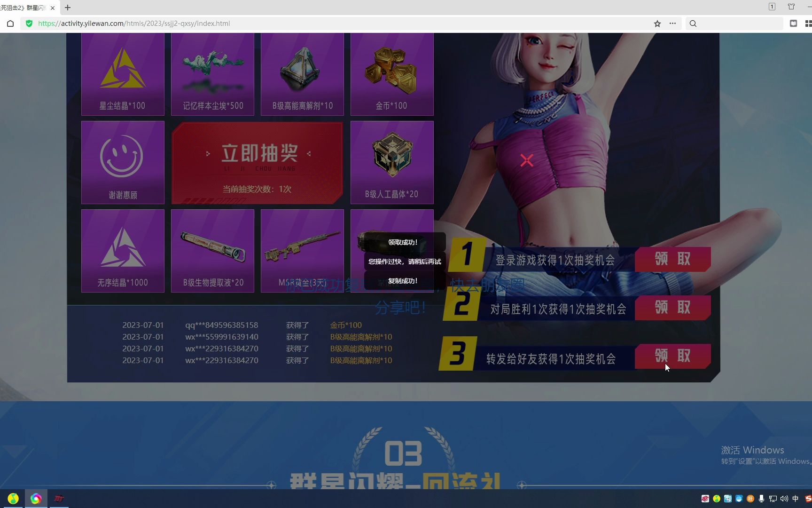Image resolution: width=812 pixels, height=508 pixels.
Task: Click the microphone tray icon
Action: (x=761, y=499)
